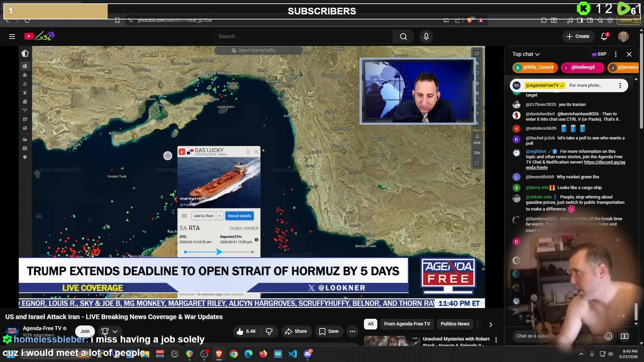Click the browser address bar URL
Screen dimensions: 644x362
pos(175,20)
